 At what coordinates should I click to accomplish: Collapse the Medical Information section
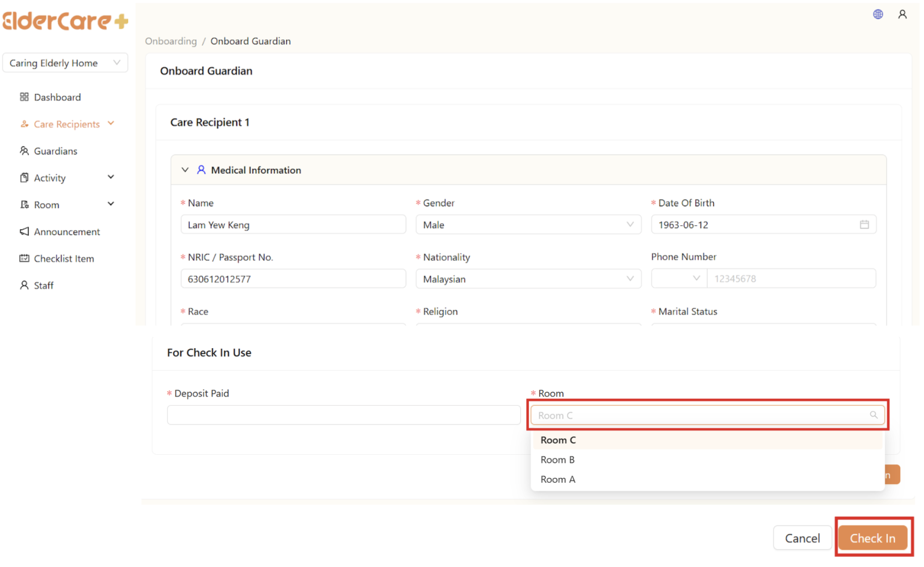(x=185, y=170)
